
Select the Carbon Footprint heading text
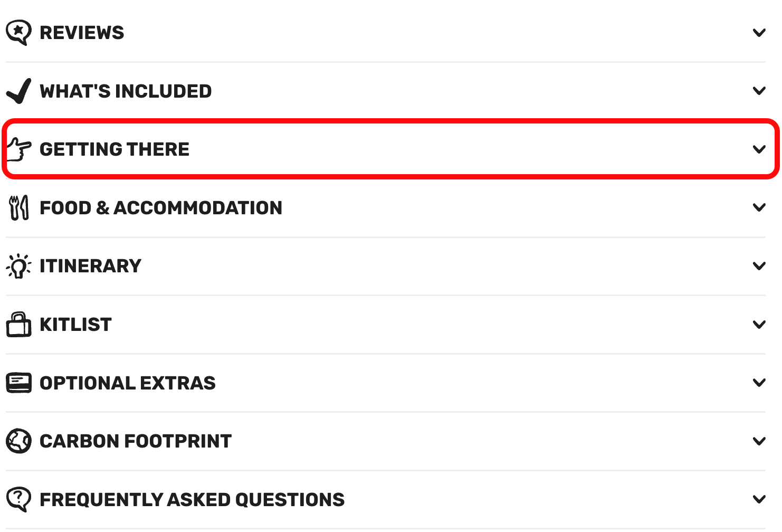click(136, 441)
